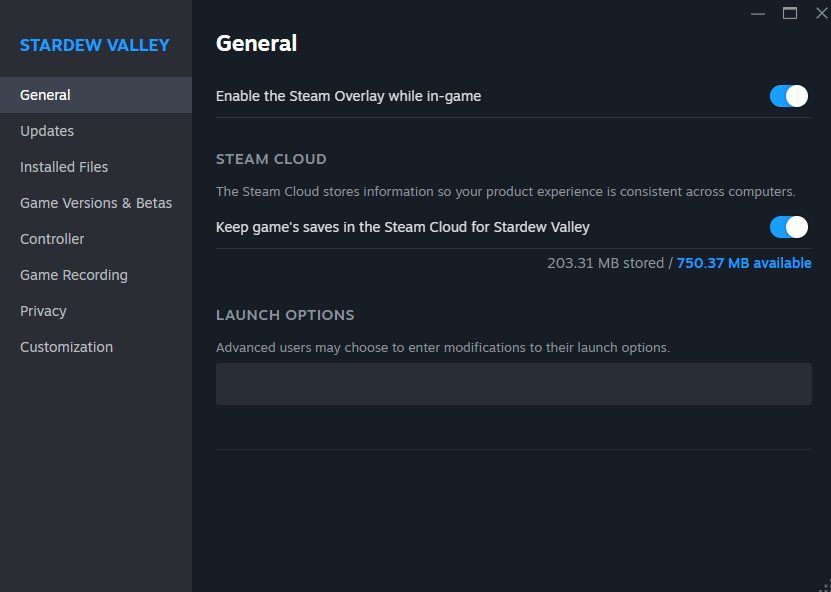Click the '203.31 MB stored' text
The height and width of the screenshot is (592, 831).
(605, 263)
